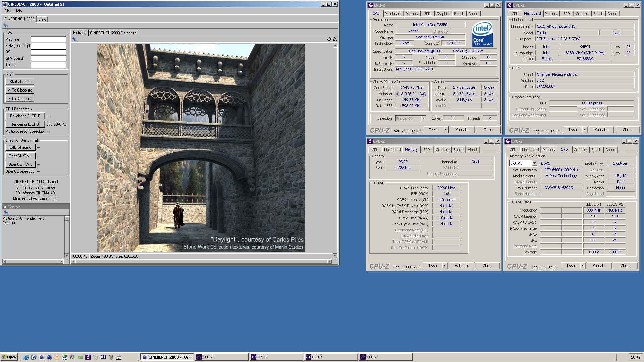The width and height of the screenshot is (644, 362).
Task: Click the picture viewer vertical scrollbar
Action: (x=335, y=150)
